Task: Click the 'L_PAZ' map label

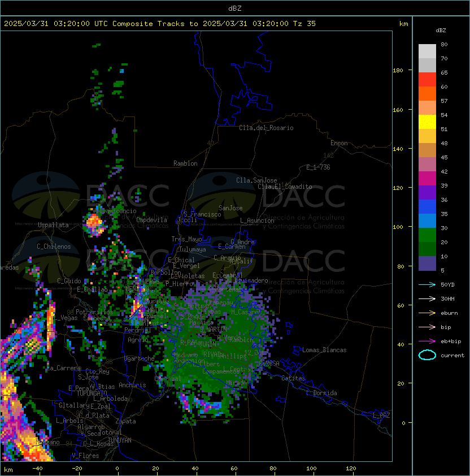Action: [x=381, y=416]
